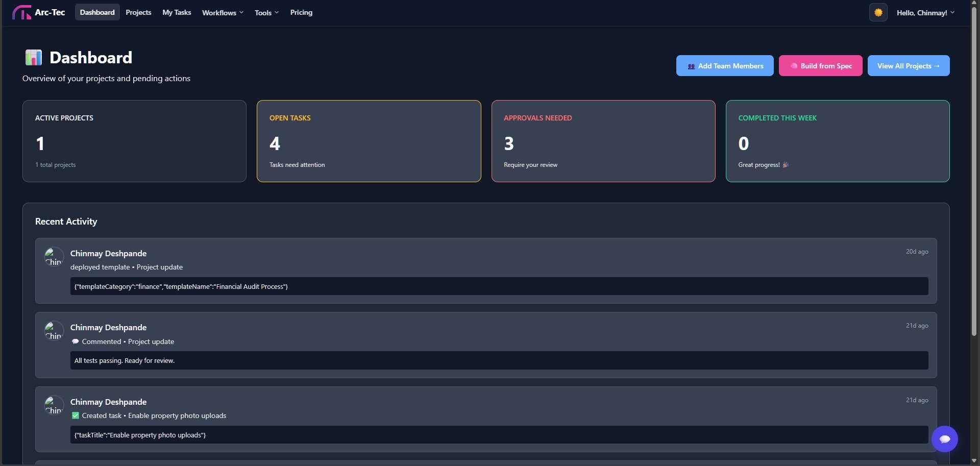This screenshot has height=466, width=980.
Task: Click the Dashboard bar chart icon
Action: (x=34, y=57)
